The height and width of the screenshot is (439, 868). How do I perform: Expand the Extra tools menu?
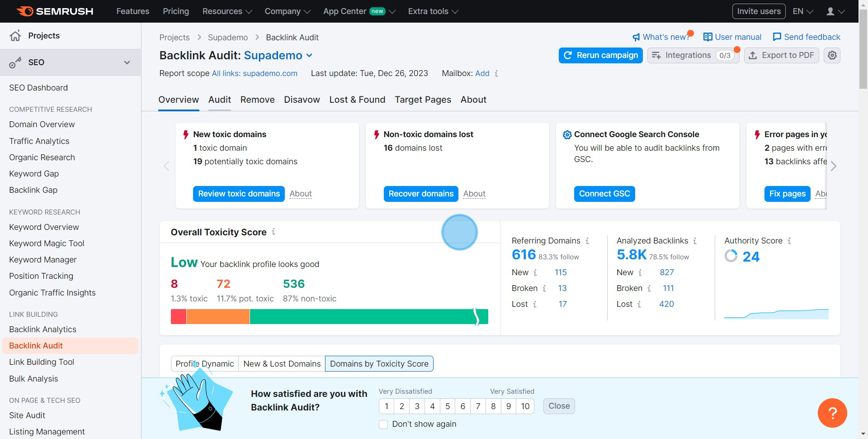point(433,11)
